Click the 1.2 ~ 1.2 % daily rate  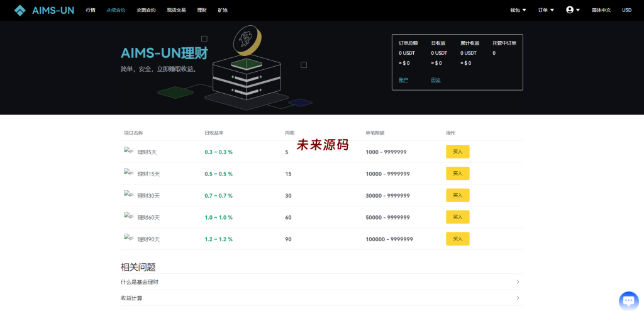[218, 239]
